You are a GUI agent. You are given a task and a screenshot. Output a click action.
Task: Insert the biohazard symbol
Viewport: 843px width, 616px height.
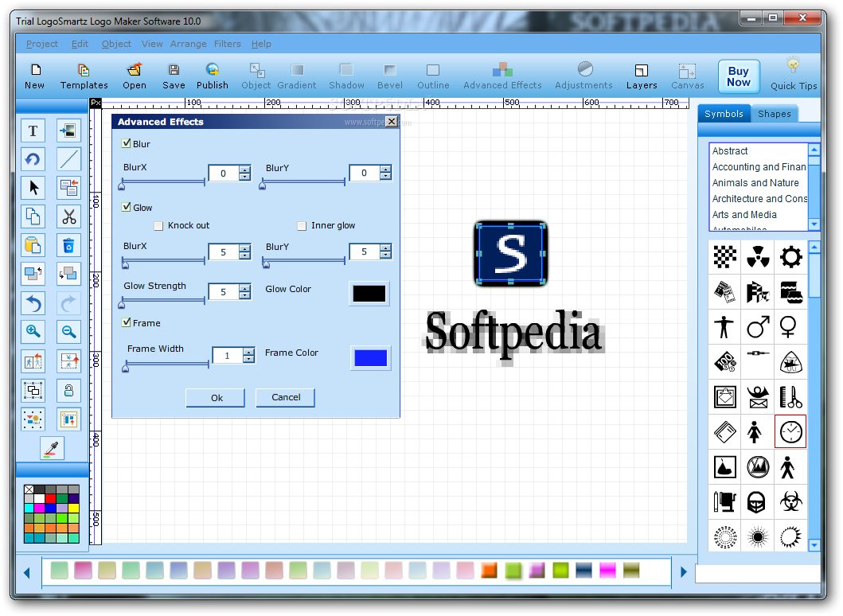(790, 501)
